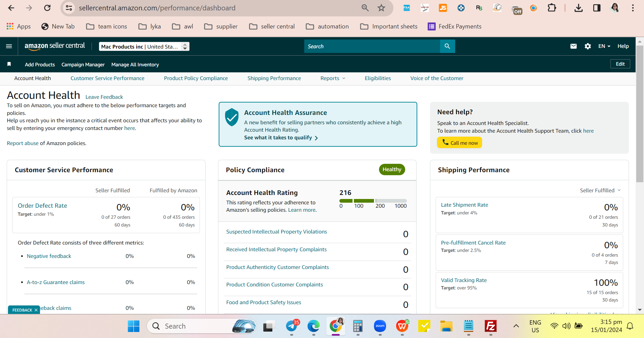This screenshot has width=644, height=338.
Task: Show hidden icons in the system tray
Action: pos(516,326)
